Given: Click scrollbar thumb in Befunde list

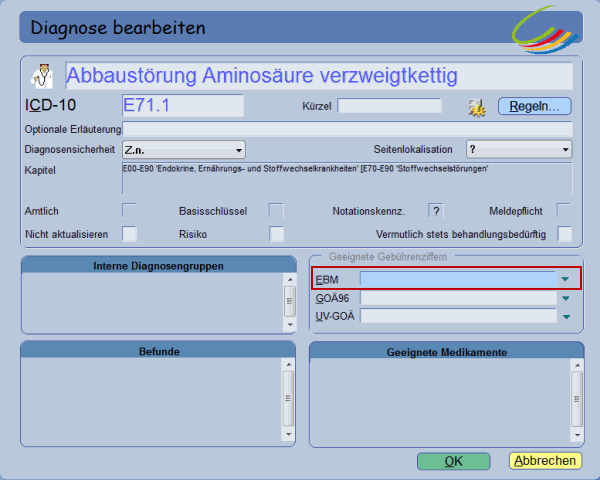Looking at the screenshot, I should point(289,398).
